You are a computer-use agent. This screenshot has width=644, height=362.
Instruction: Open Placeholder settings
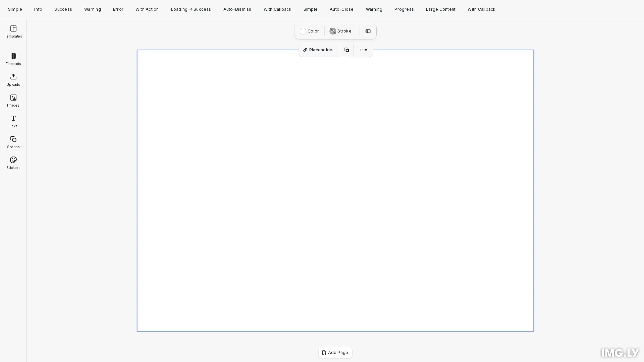[318, 50]
